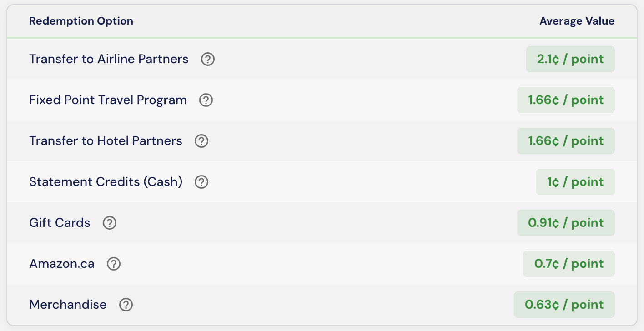Select the Transfer to Airline Partners label
The width and height of the screenshot is (644, 331).
[x=109, y=59]
